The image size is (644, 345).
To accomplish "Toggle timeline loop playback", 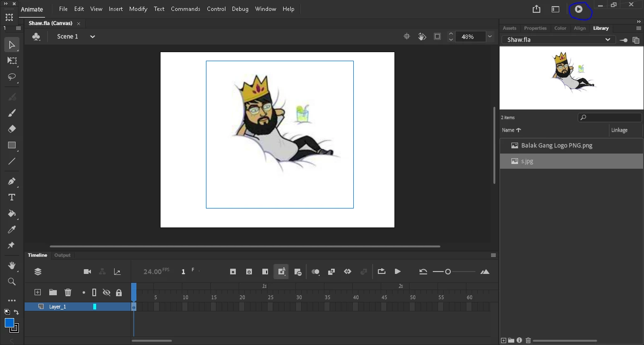I will 381,272.
